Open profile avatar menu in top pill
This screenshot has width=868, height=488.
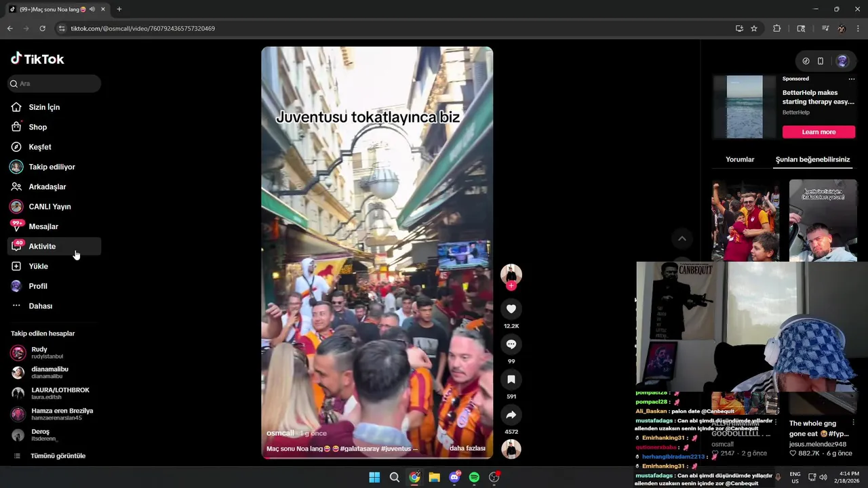(842, 61)
